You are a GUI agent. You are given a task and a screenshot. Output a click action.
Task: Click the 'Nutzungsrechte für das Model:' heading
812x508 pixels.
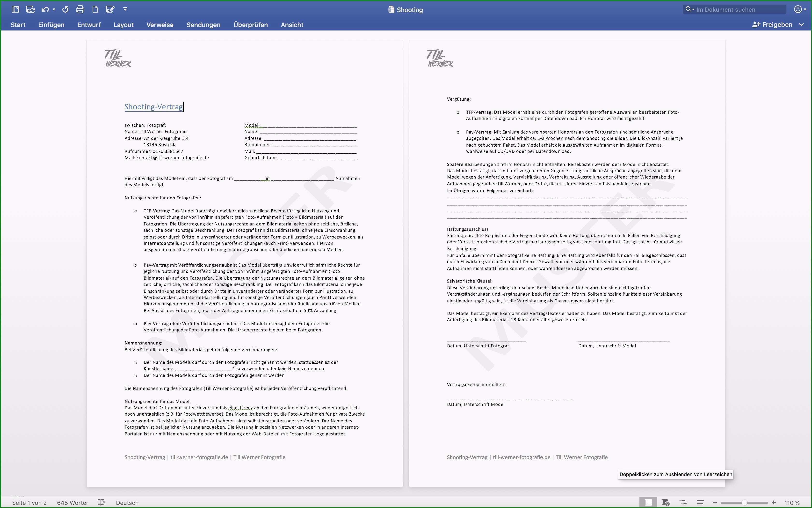[157, 402]
